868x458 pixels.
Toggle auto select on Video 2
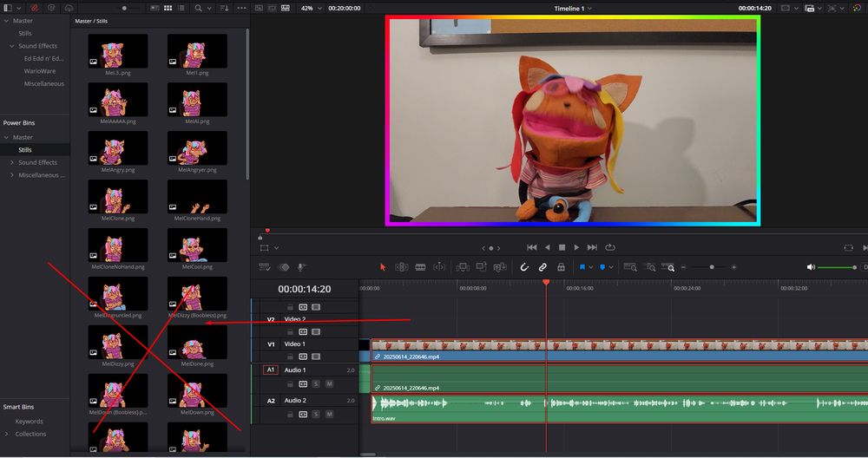click(303, 332)
